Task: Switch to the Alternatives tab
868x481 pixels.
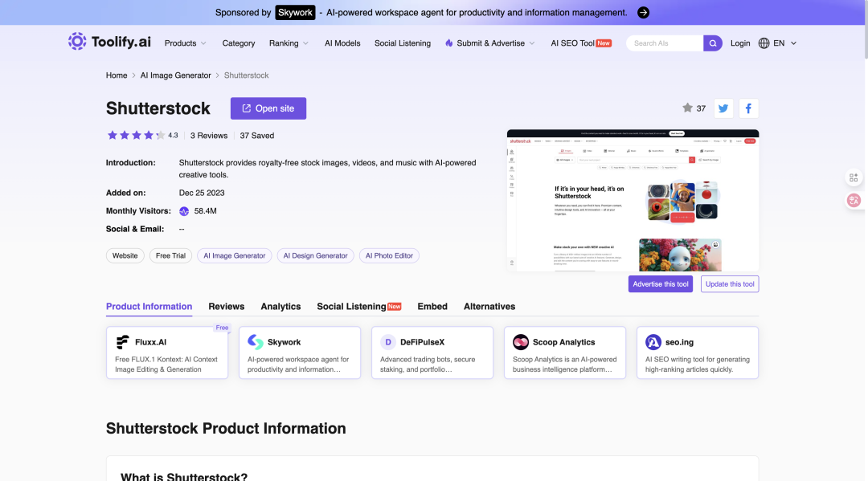Action: (489, 306)
